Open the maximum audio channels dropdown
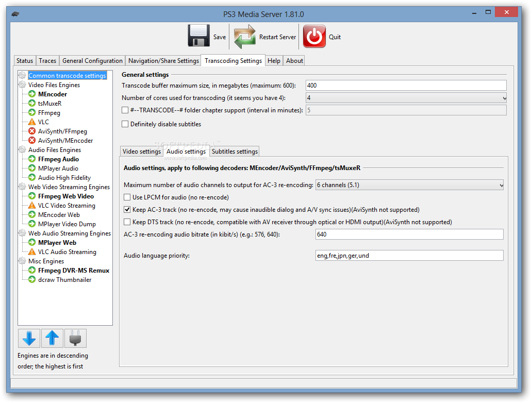 [x=409, y=185]
